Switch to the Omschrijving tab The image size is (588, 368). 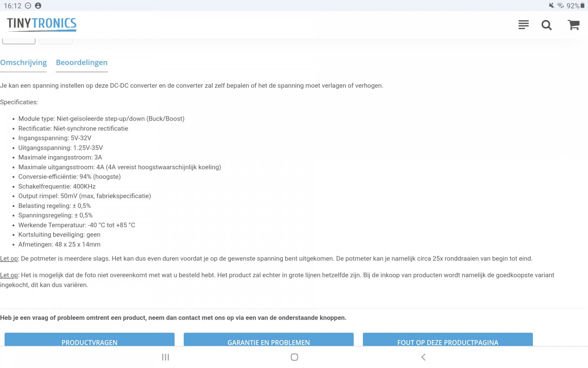(x=24, y=63)
